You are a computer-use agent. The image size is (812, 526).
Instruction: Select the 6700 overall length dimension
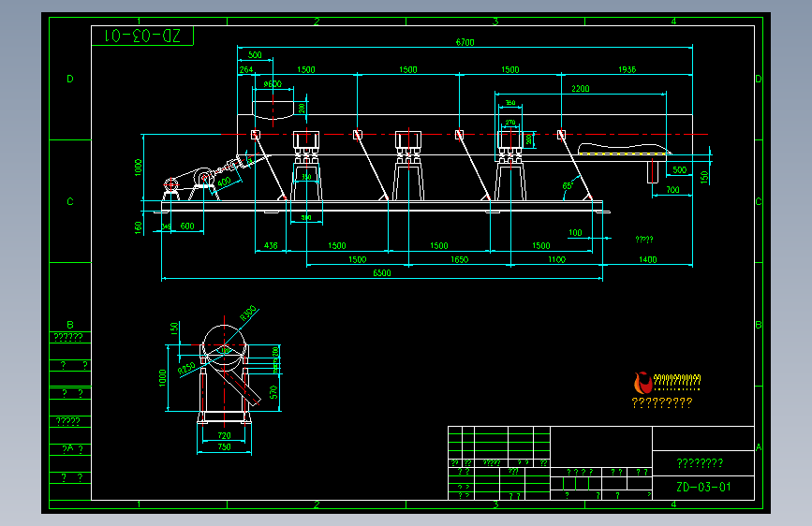click(x=465, y=42)
